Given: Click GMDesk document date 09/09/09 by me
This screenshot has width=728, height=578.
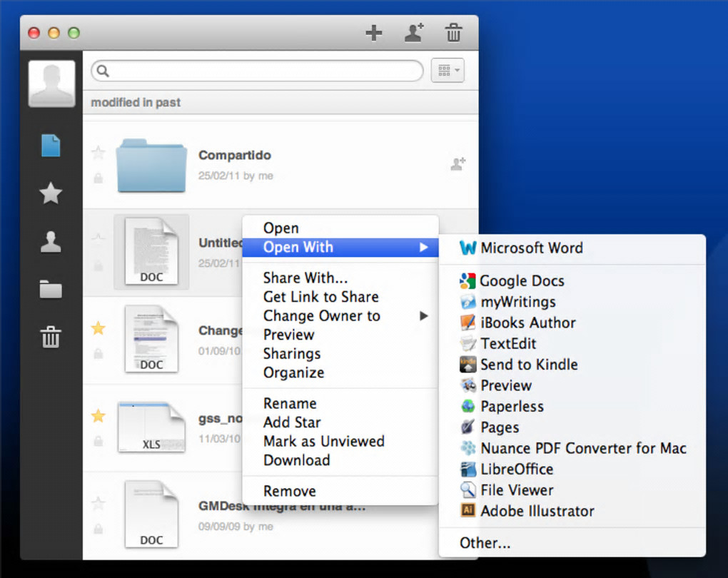Looking at the screenshot, I should (236, 527).
